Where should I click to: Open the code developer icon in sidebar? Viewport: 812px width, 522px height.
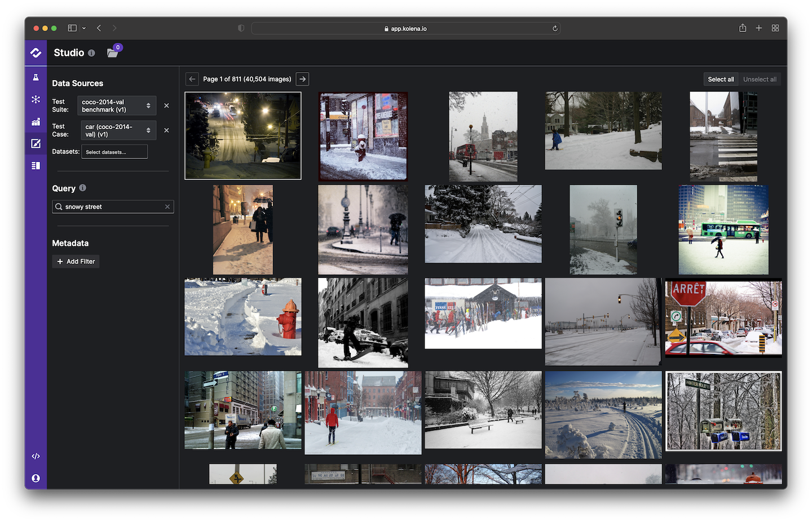(x=36, y=456)
